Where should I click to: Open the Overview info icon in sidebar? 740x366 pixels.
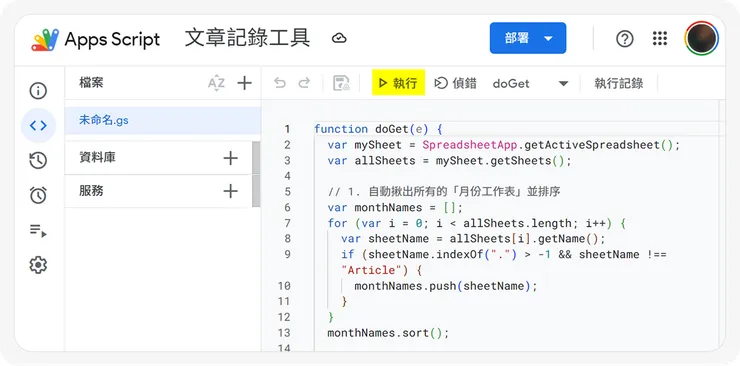[x=38, y=91]
